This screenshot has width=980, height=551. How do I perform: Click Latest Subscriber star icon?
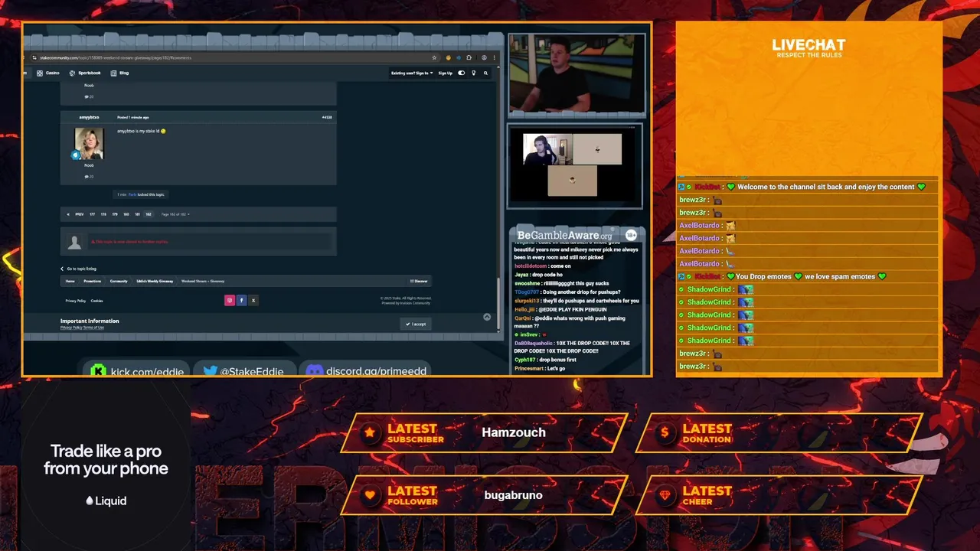click(370, 432)
